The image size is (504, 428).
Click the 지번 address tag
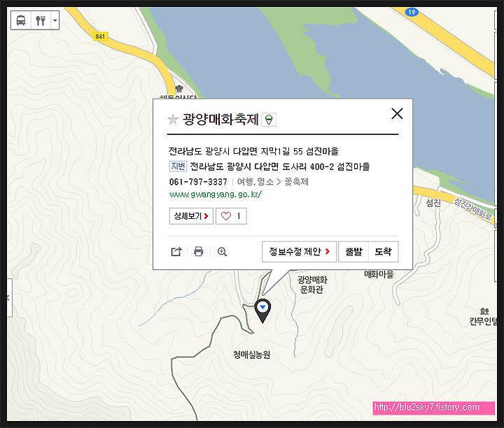pyautogui.click(x=178, y=166)
